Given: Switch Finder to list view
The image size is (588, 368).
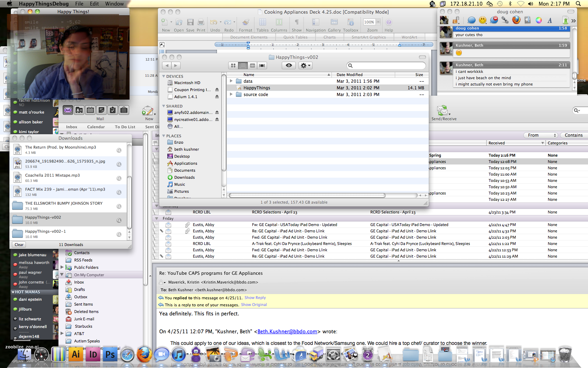Looking at the screenshot, I should pyautogui.click(x=243, y=66).
